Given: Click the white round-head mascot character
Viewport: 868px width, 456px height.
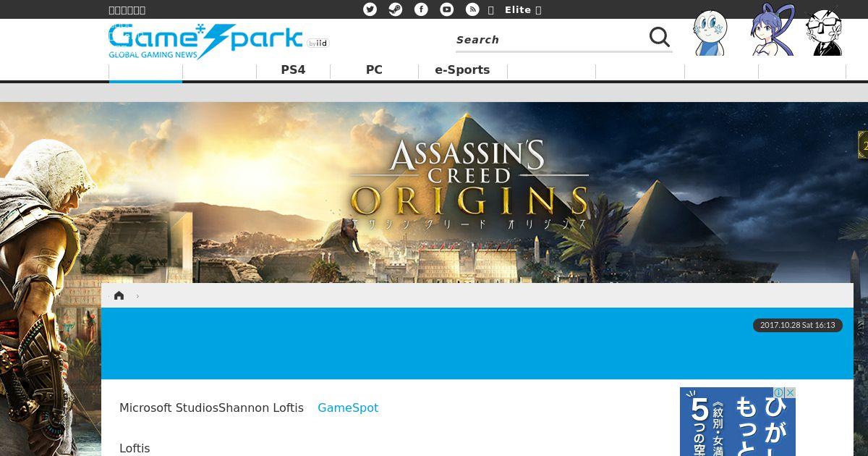Looking at the screenshot, I should 710,33.
